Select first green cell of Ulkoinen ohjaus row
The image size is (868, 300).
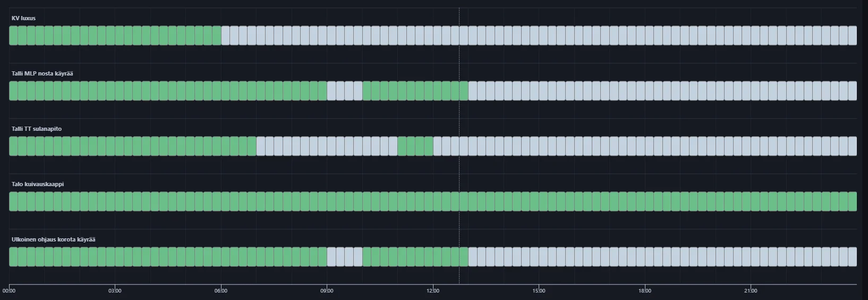click(13, 257)
